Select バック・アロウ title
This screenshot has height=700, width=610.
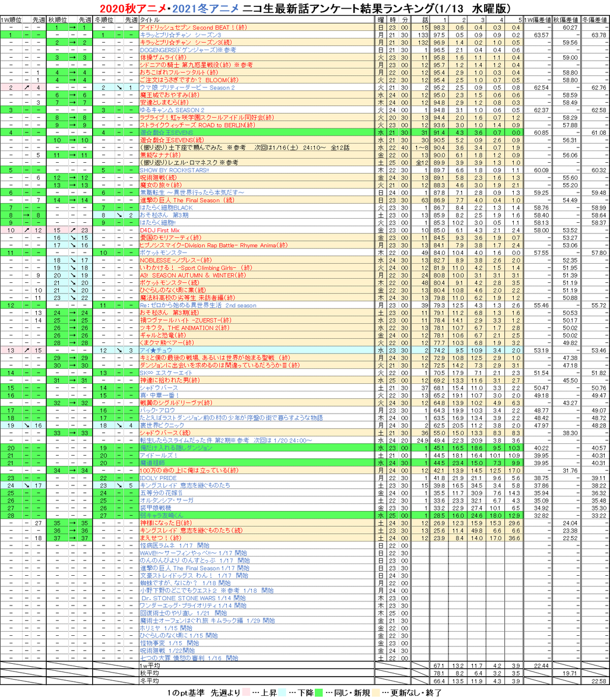click(157, 411)
